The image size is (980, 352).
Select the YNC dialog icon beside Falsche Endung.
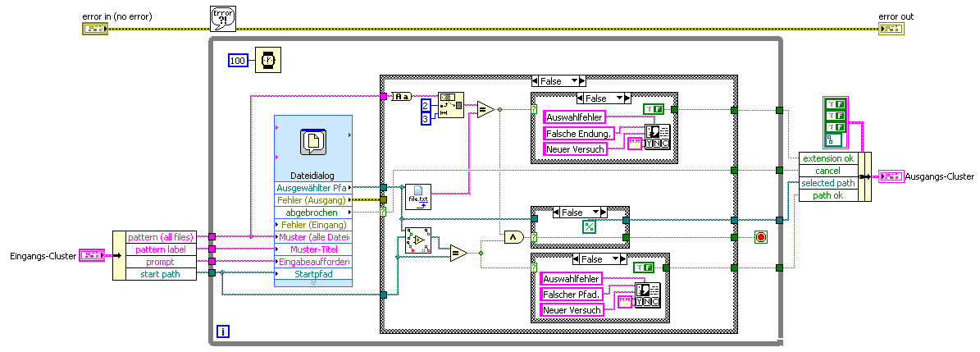(x=657, y=138)
